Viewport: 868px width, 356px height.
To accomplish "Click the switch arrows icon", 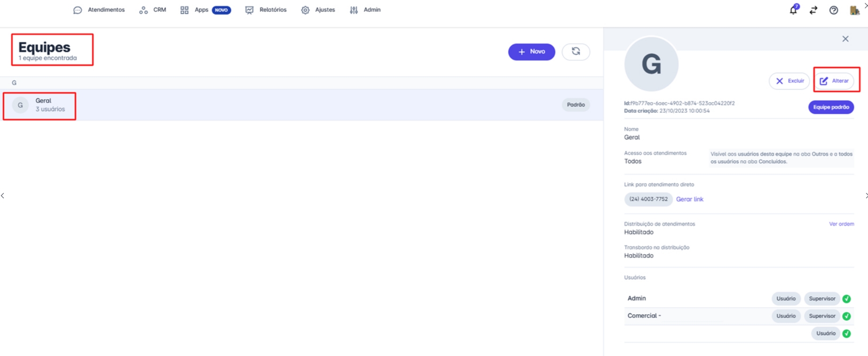I will (x=813, y=10).
